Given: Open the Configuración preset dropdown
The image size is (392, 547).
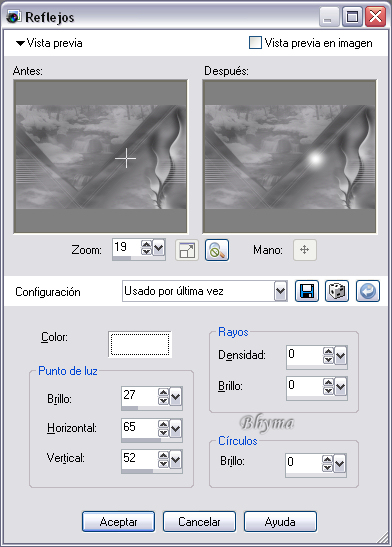Looking at the screenshot, I should click(280, 291).
